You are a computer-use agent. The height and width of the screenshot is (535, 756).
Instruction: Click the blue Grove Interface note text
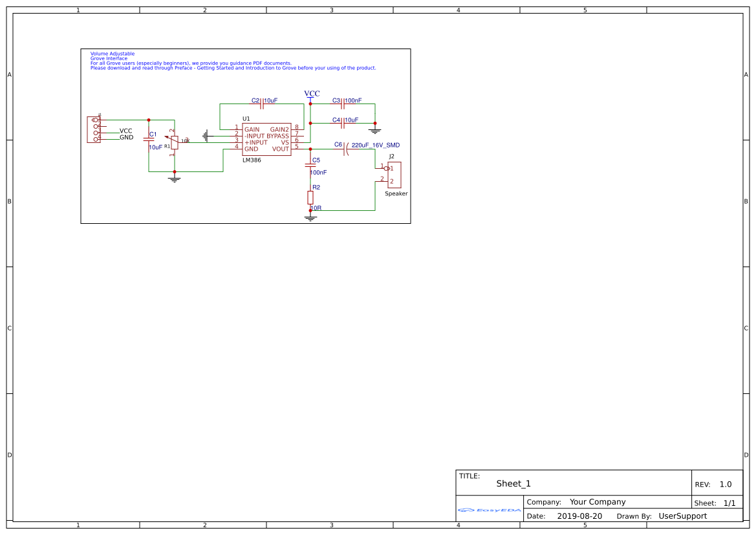tap(109, 58)
